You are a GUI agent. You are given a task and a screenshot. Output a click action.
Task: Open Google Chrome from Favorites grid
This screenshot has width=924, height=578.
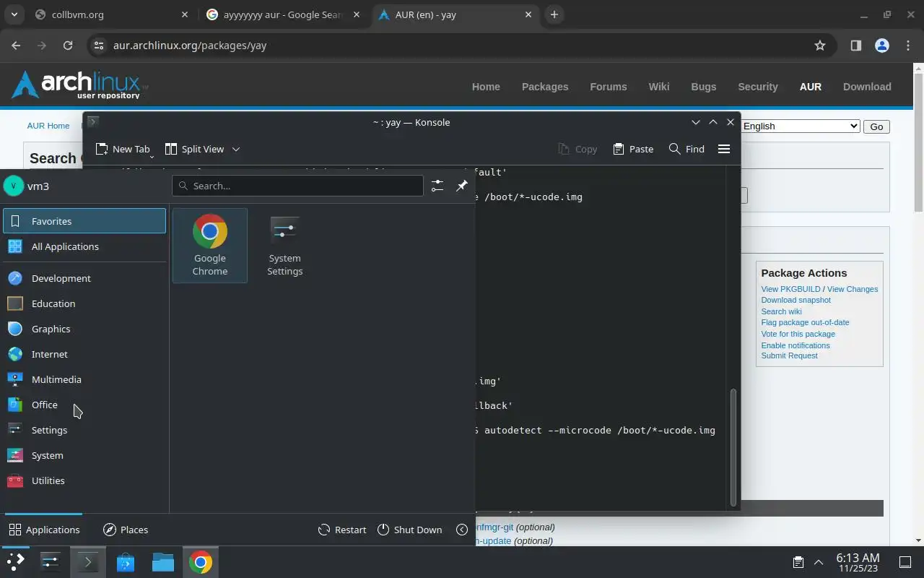pos(210,246)
